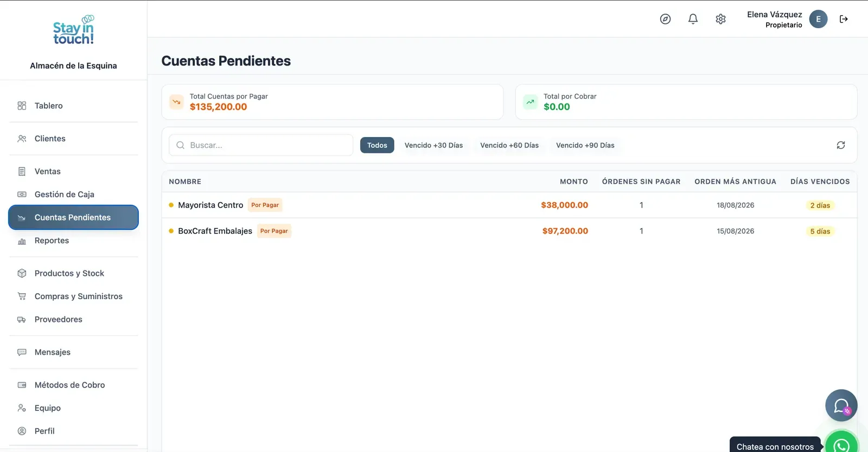Click the 2 días overdue badge
The width and height of the screenshot is (868, 452).
click(x=820, y=205)
